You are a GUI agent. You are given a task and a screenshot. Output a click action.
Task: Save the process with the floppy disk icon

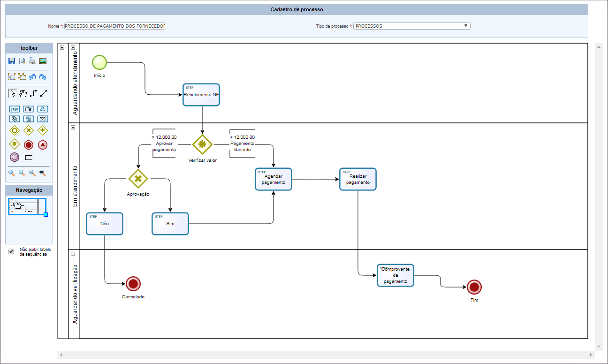coord(12,61)
